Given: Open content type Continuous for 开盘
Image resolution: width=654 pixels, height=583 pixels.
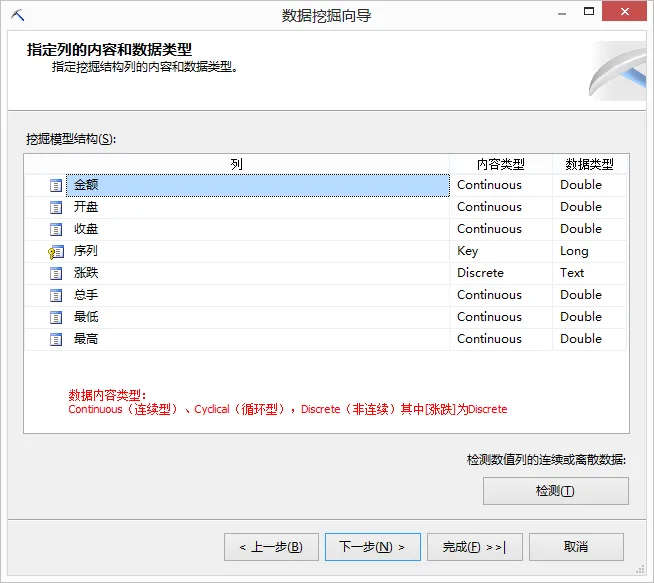Looking at the screenshot, I should tap(501, 207).
